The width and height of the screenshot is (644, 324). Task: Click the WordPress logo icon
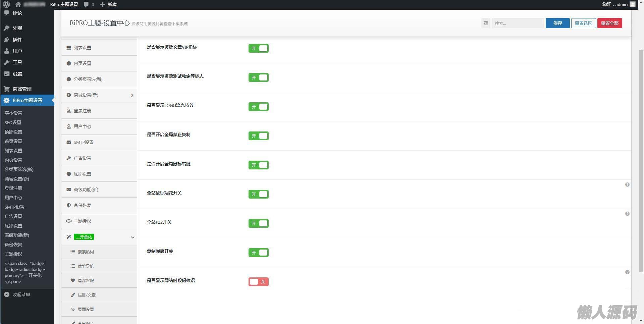click(6, 4)
